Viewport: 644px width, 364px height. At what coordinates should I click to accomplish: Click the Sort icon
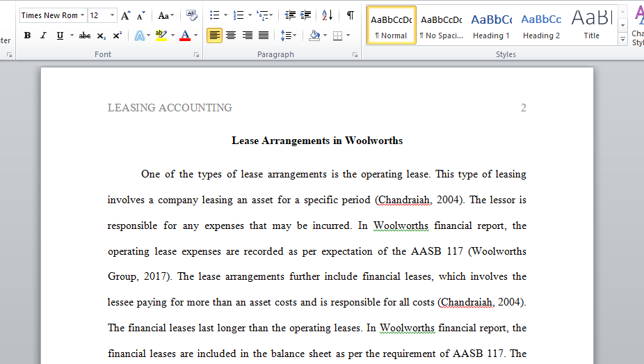coord(328,15)
